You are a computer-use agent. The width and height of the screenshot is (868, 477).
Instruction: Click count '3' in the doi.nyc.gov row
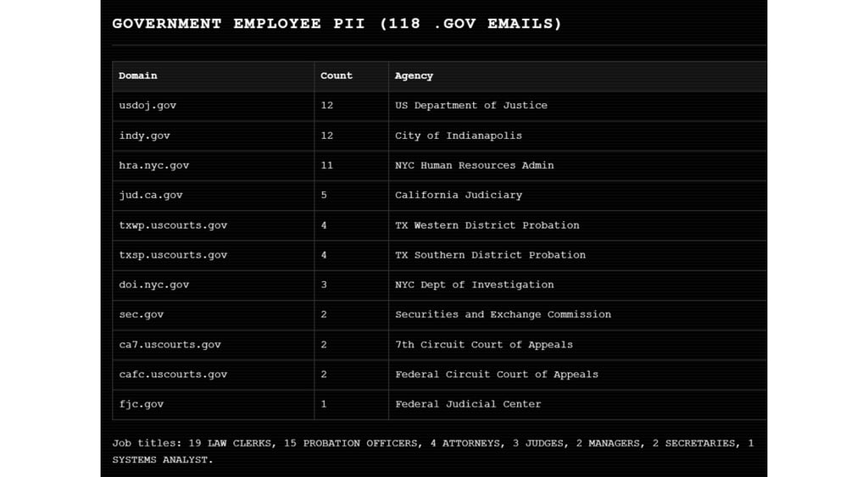pos(351,285)
